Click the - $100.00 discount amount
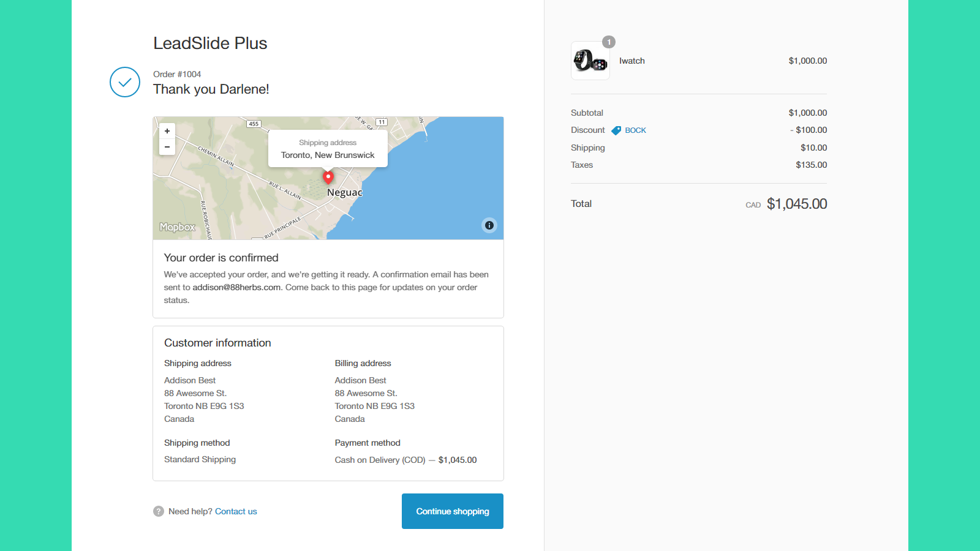The image size is (980, 551). (809, 130)
